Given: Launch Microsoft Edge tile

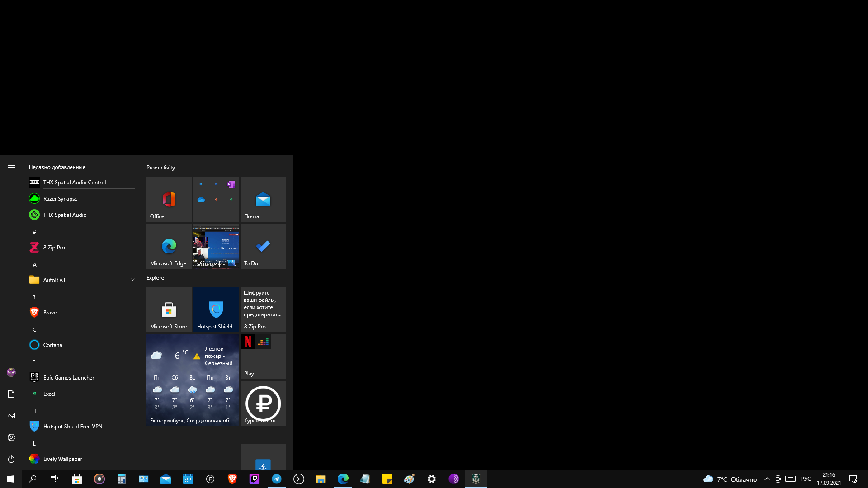Looking at the screenshot, I should (x=169, y=246).
